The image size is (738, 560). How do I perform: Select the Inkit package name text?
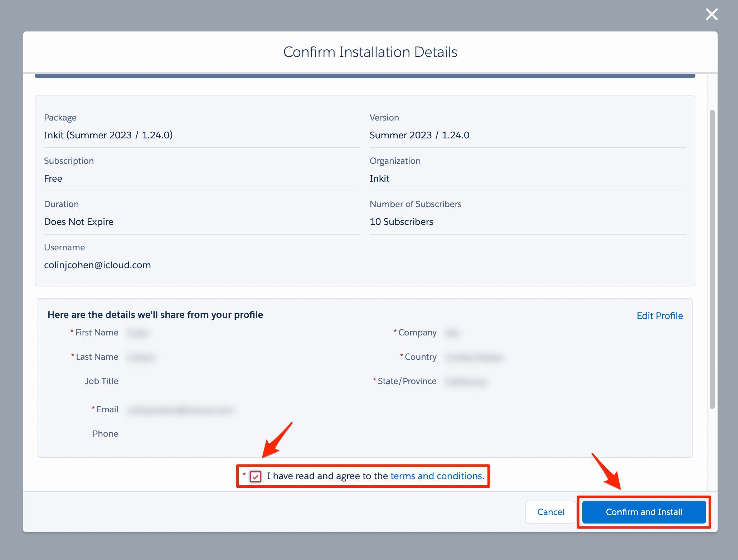click(x=108, y=135)
